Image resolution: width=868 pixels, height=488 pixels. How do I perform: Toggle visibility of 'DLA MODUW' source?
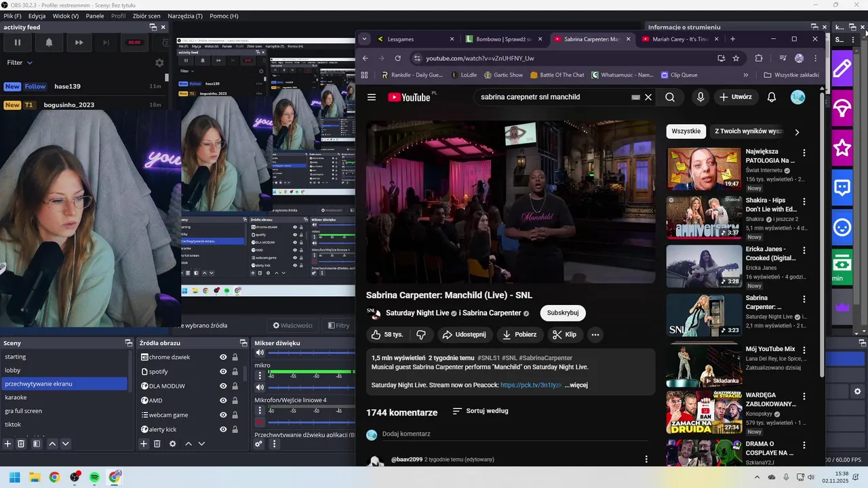pyautogui.click(x=223, y=386)
